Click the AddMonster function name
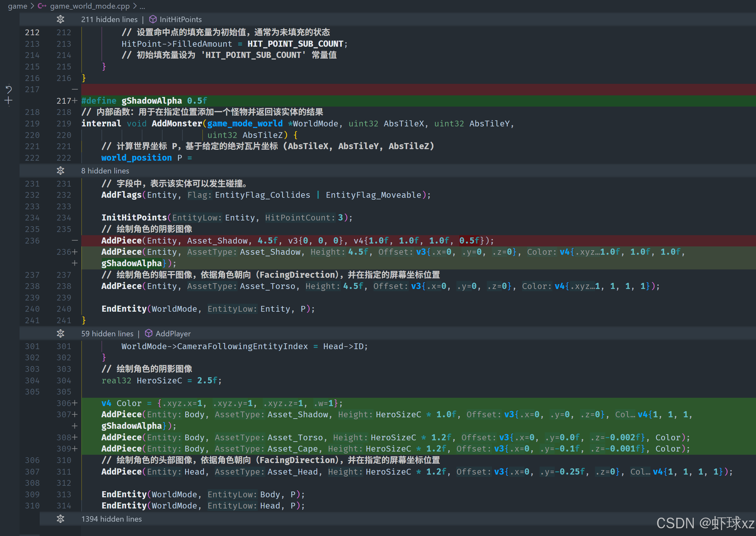The image size is (756, 536). pos(177,124)
